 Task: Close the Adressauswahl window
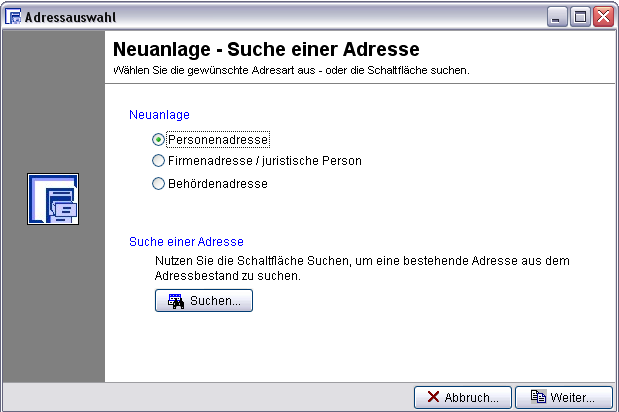pos(602,17)
